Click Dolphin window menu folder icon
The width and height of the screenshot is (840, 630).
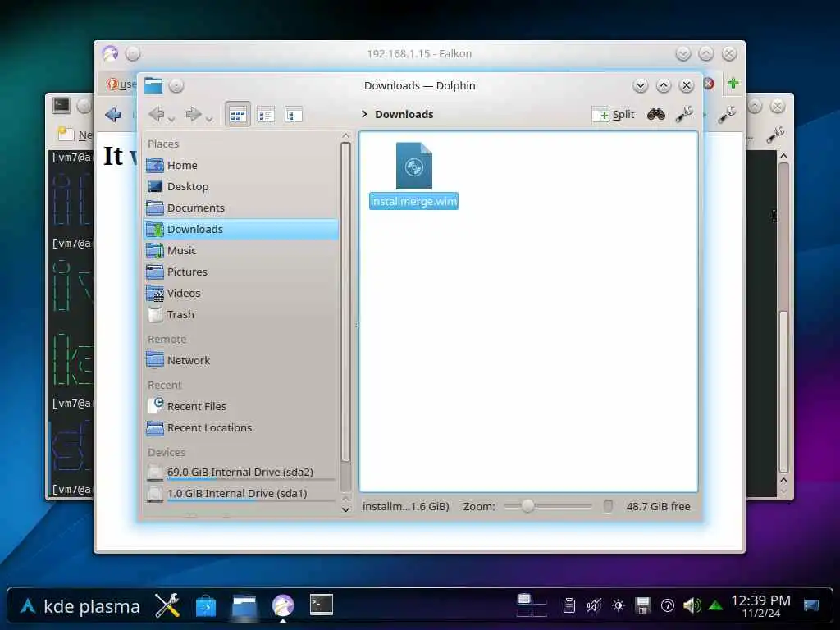153,85
